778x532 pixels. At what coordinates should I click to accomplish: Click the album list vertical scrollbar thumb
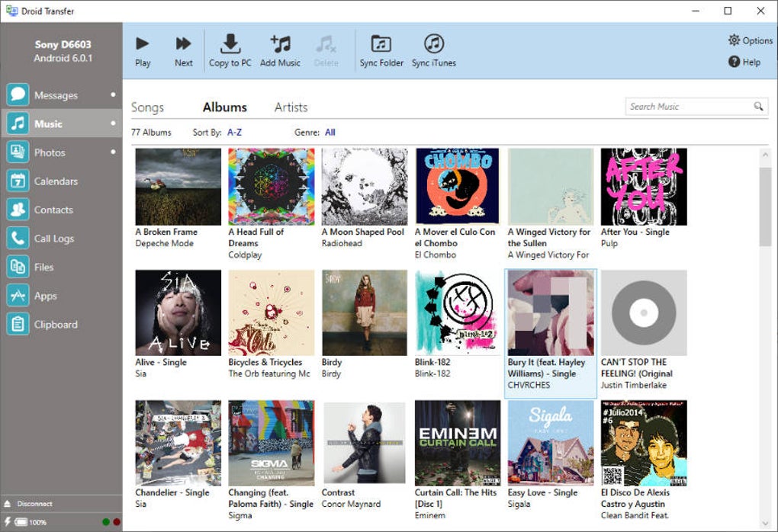pos(764,207)
